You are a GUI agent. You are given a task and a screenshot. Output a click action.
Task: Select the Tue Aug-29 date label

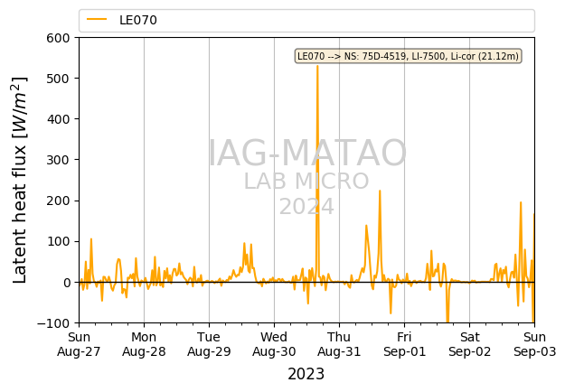[x=209, y=344]
